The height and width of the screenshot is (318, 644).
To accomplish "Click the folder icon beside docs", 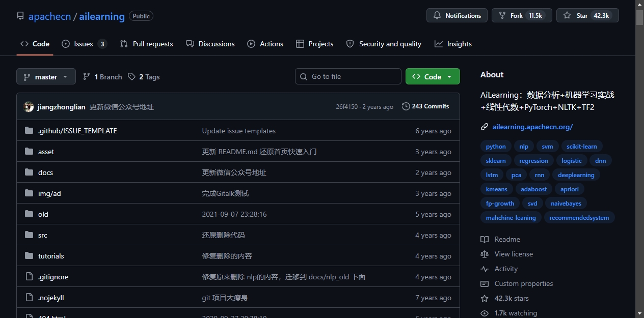I will (x=29, y=172).
